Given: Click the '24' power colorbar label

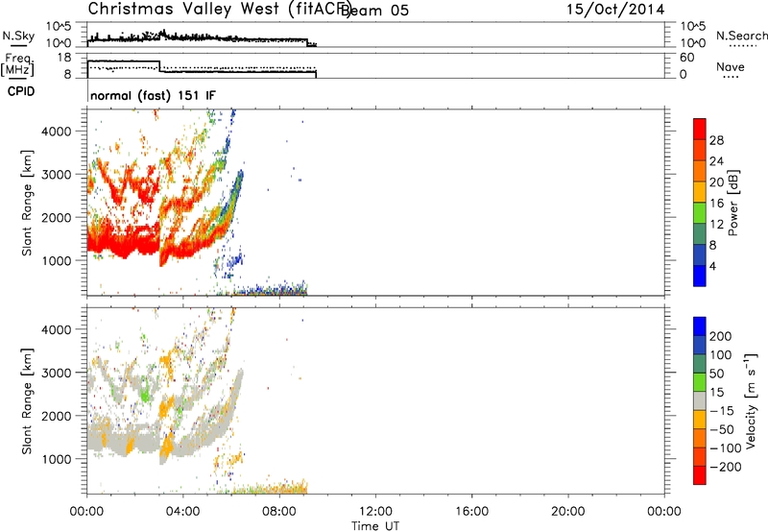Looking at the screenshot, I should coord(716,161).
